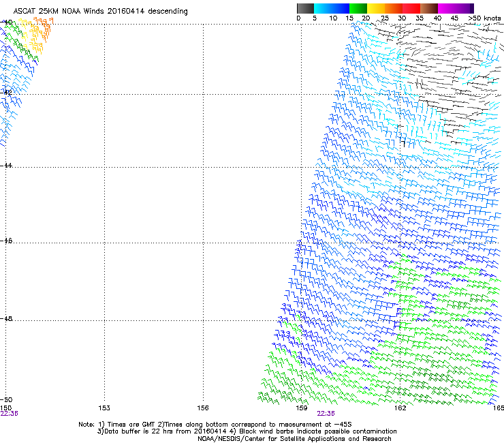Image resolution: width=504 pixels, height=443 pixels.
Task: Click the '>50 knots' legend label
Action: point(484,18)
